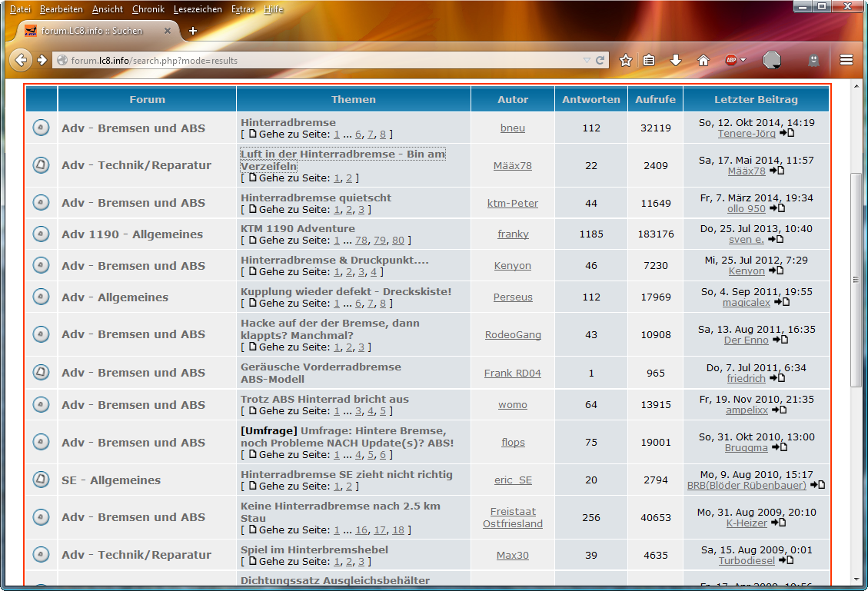Open the URL bar history dropdown arrow

[x=587, y=60]
